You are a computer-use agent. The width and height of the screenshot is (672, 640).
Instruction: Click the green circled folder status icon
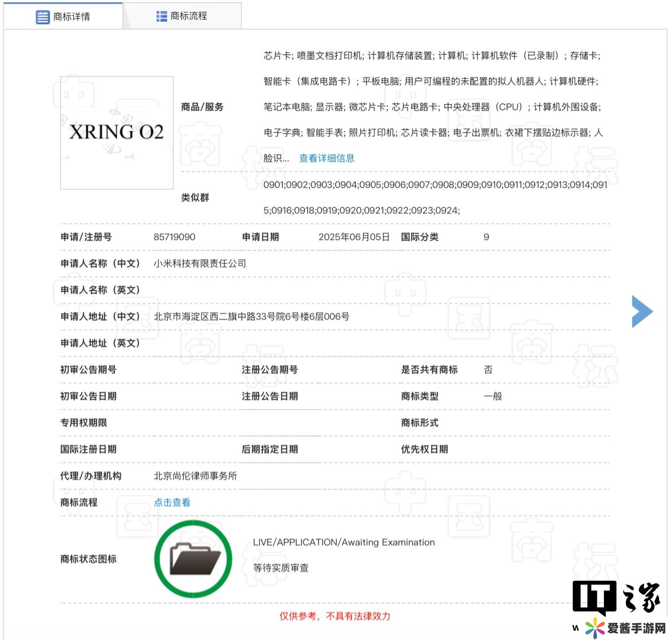pos(193,559)
